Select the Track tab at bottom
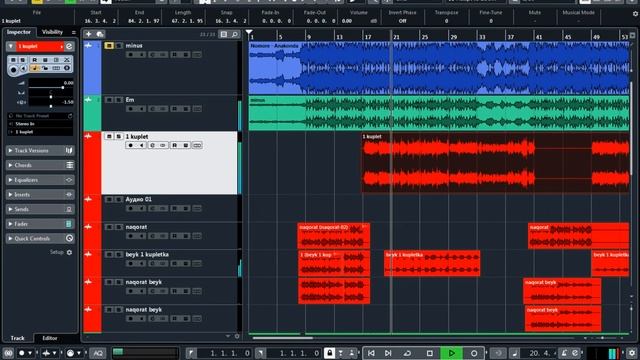Screen dimensions: 640x360 18,338
